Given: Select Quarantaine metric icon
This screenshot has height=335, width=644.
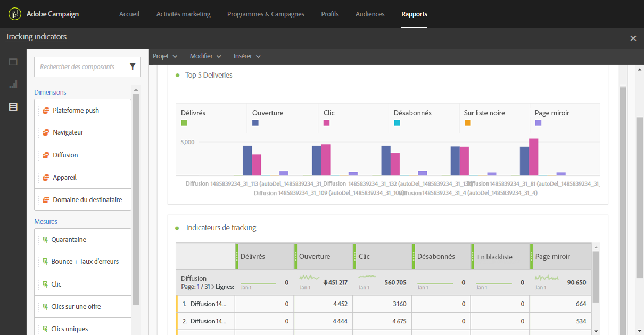Looking at the screenshot, I should click(45, 240).
